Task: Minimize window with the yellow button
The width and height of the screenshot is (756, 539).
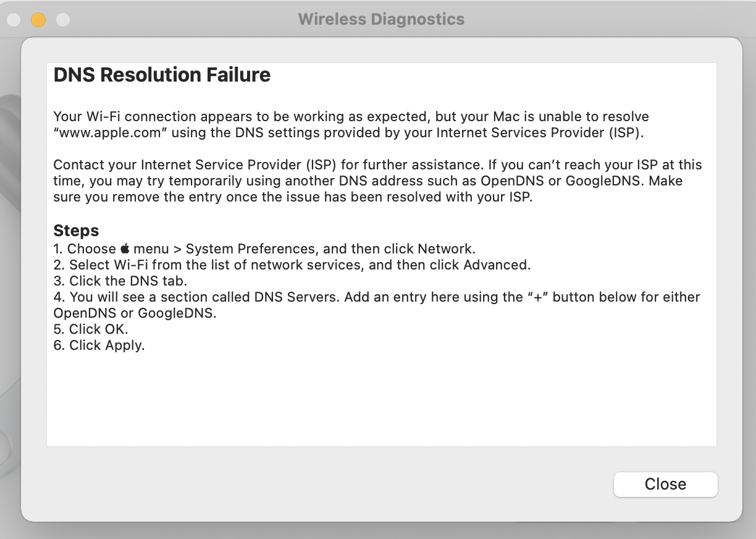Action: point(38,20)
